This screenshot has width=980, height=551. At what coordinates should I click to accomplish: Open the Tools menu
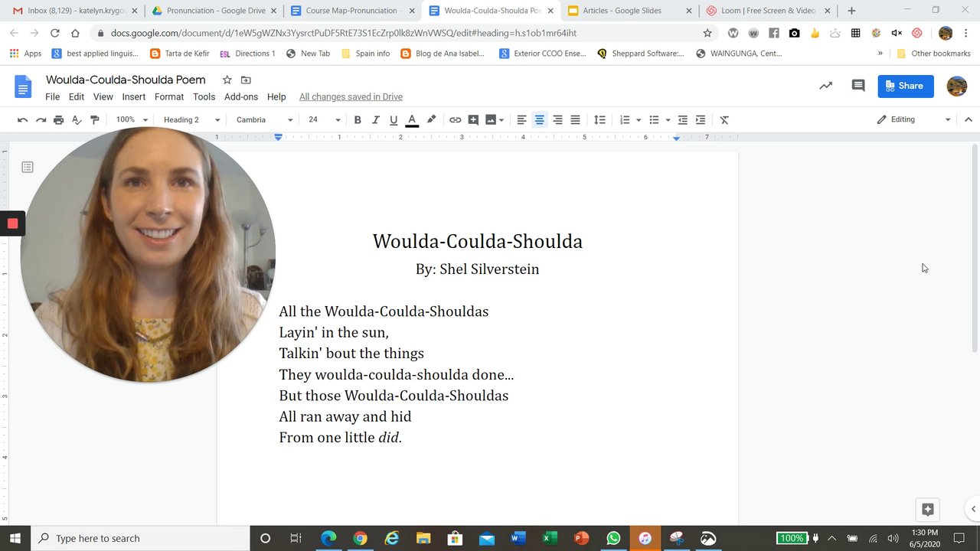point(204,96)
